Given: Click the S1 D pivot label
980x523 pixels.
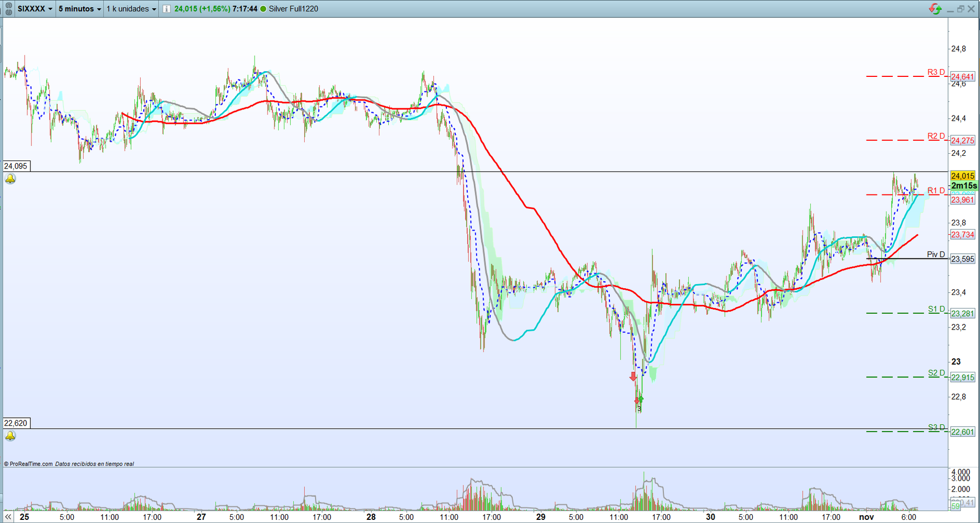Looking at the screenshot, I should point(937,309).
